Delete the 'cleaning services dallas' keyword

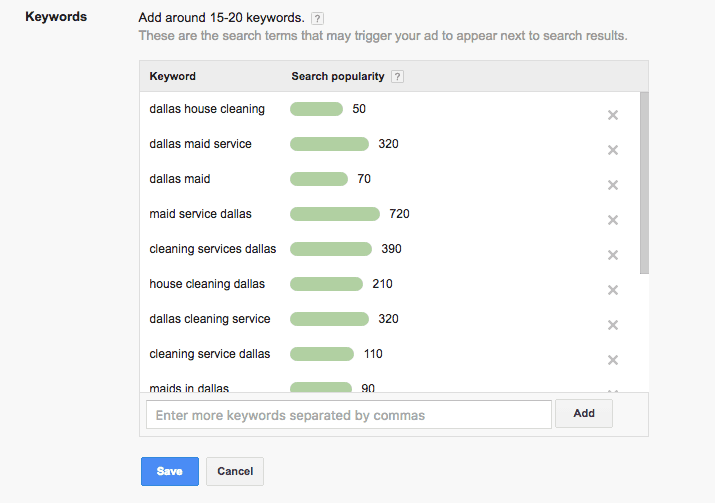(613, 255)
